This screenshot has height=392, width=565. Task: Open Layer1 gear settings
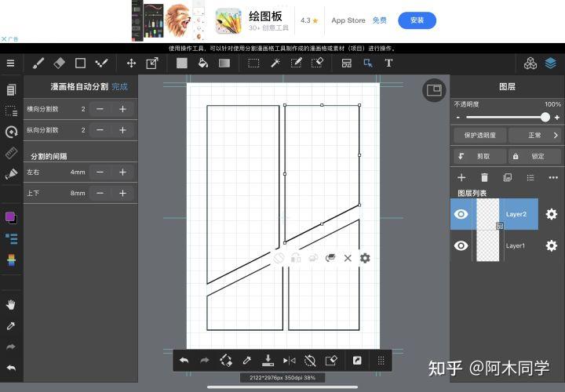(x=552, y=246)
